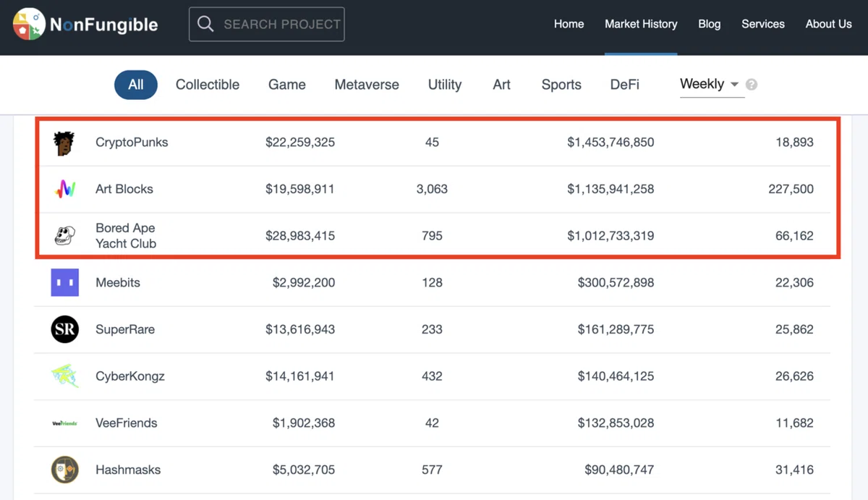
Task: Click the Weekly dropdown arrow
Action: (734, 85)
